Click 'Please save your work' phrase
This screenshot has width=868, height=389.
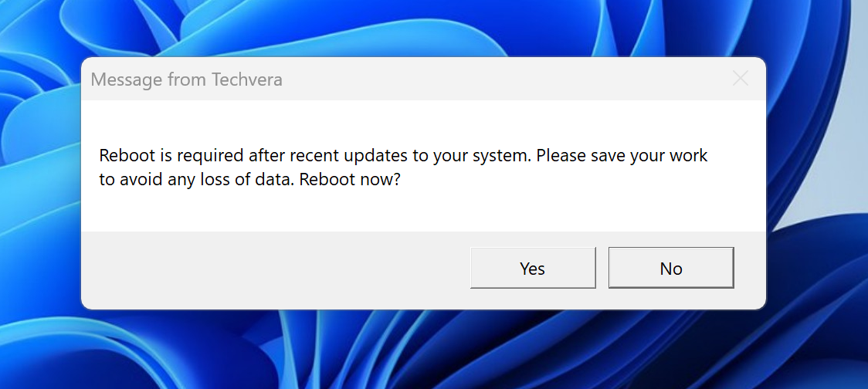[622, 156]
